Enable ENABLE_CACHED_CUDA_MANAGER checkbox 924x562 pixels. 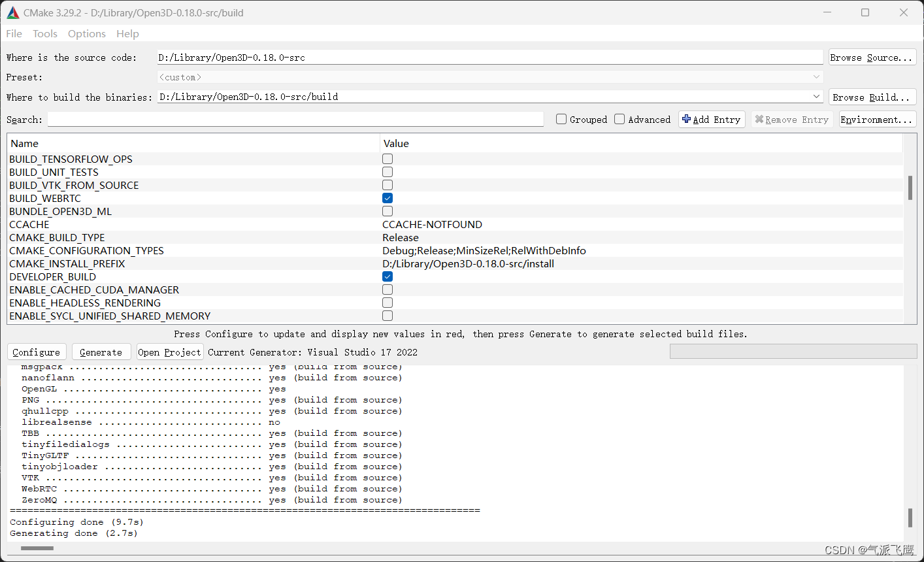click(x=388, y=289)
